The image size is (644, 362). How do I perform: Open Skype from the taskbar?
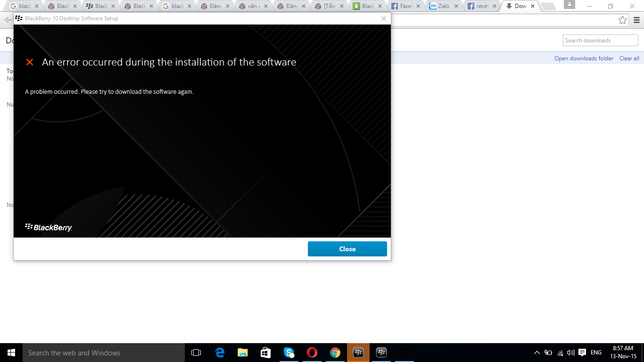point(289,353)
